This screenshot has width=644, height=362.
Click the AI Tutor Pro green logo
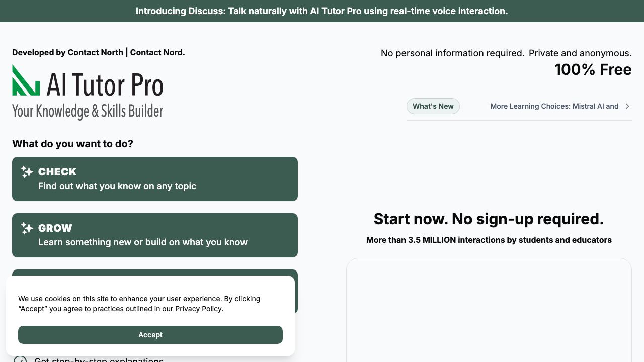[26, 80]
